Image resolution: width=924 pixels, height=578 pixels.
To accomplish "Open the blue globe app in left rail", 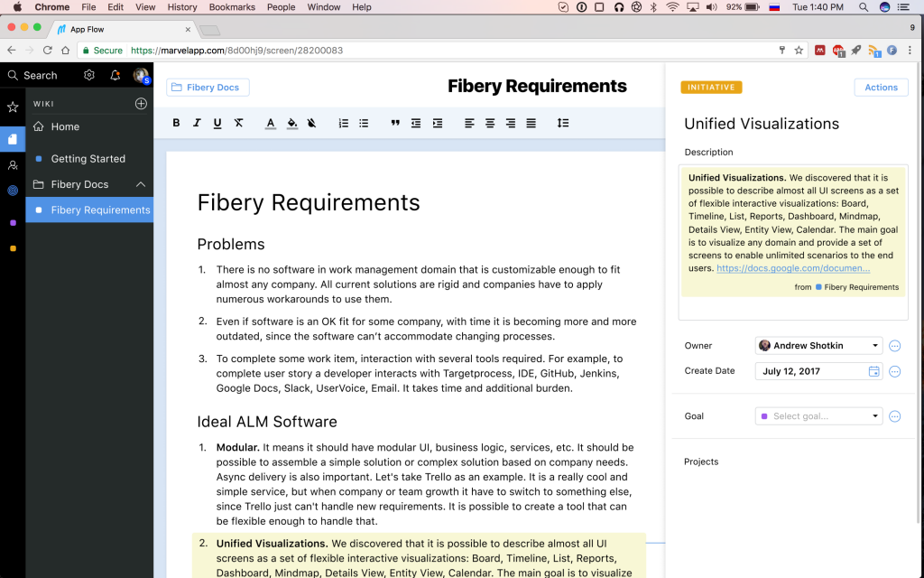I will [13, 191].
